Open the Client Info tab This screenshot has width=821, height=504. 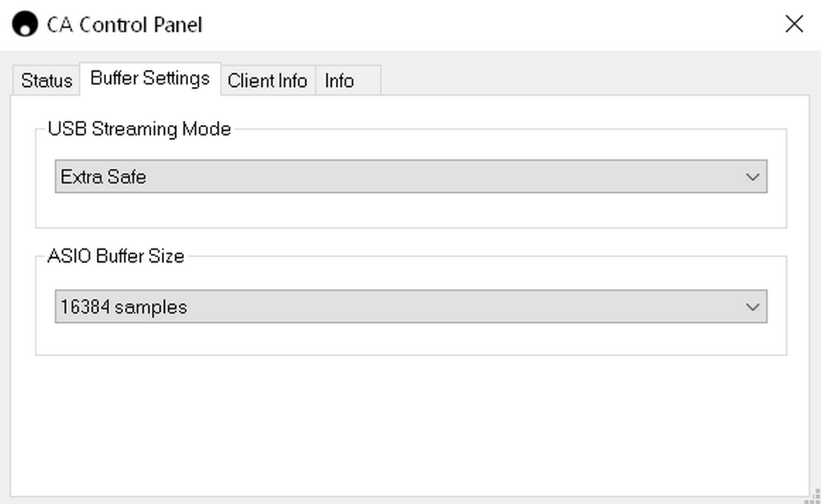point(268,81)
